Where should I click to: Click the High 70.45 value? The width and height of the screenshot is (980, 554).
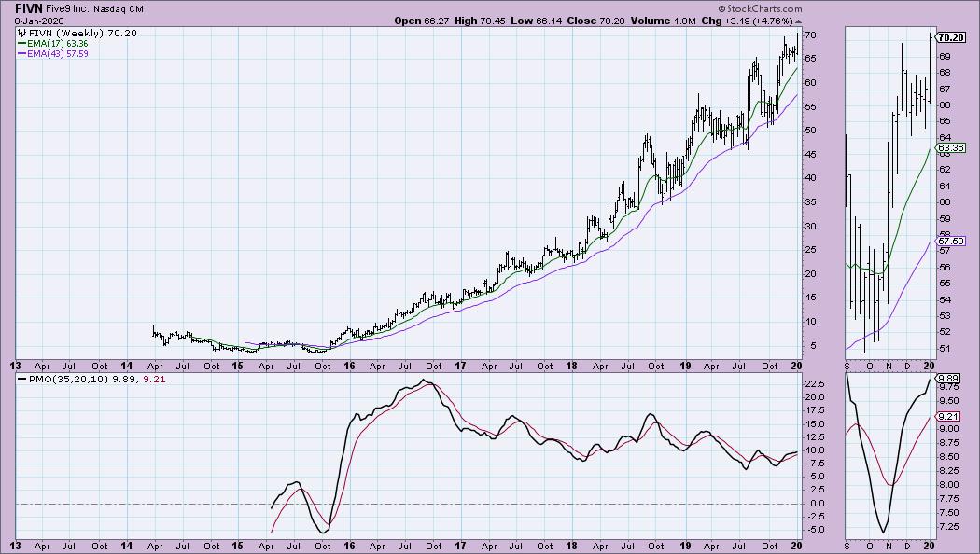pyautogui.click(x=481, y=21)
